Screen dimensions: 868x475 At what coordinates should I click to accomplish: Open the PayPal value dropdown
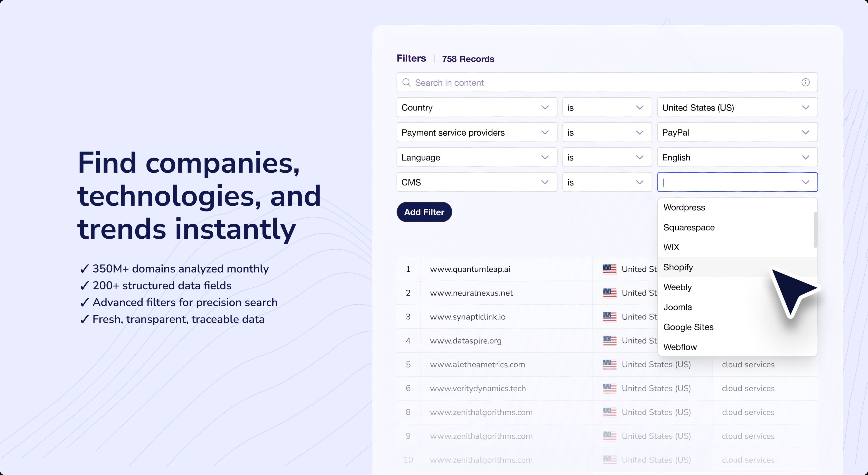click(x=737, y=133)
